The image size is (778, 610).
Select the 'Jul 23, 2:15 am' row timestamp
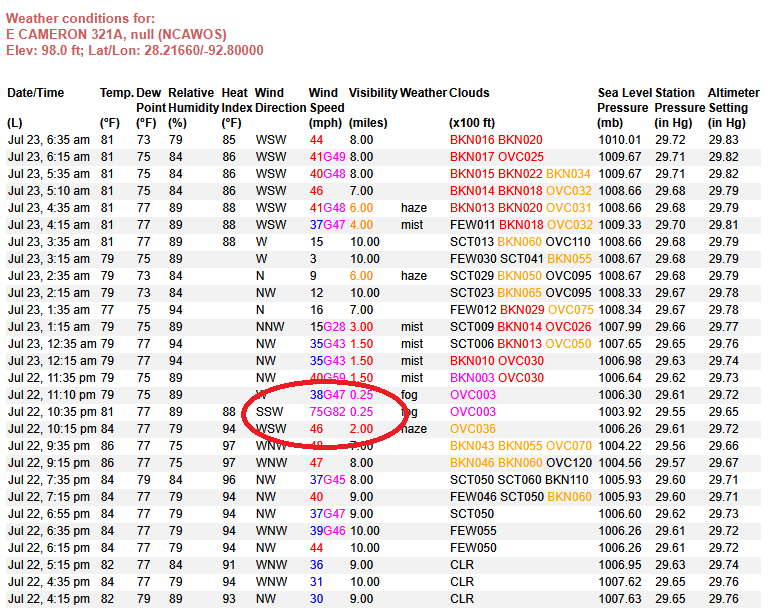(x=49, y=293)
